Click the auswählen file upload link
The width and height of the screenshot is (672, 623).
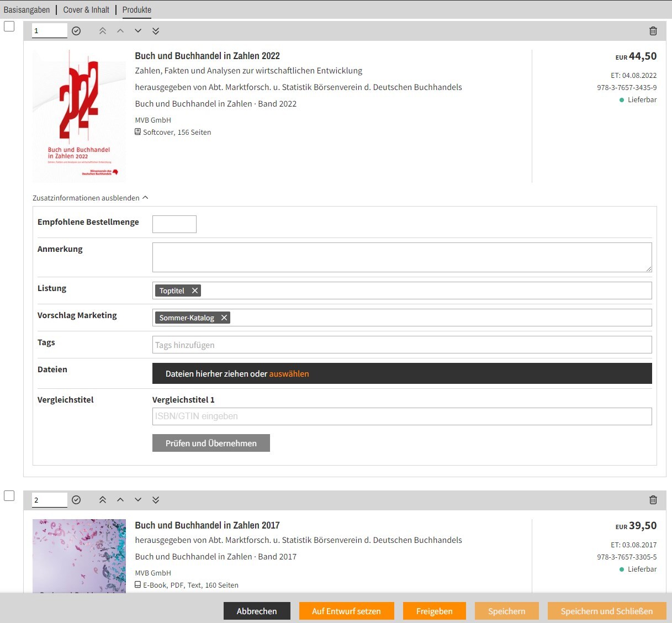pos(289,374)
